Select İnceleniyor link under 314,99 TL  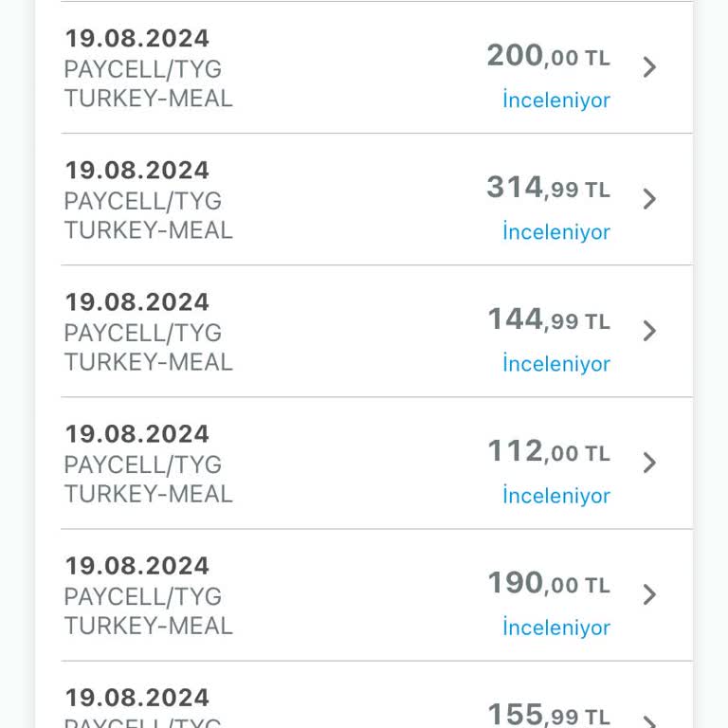point(556,232)
